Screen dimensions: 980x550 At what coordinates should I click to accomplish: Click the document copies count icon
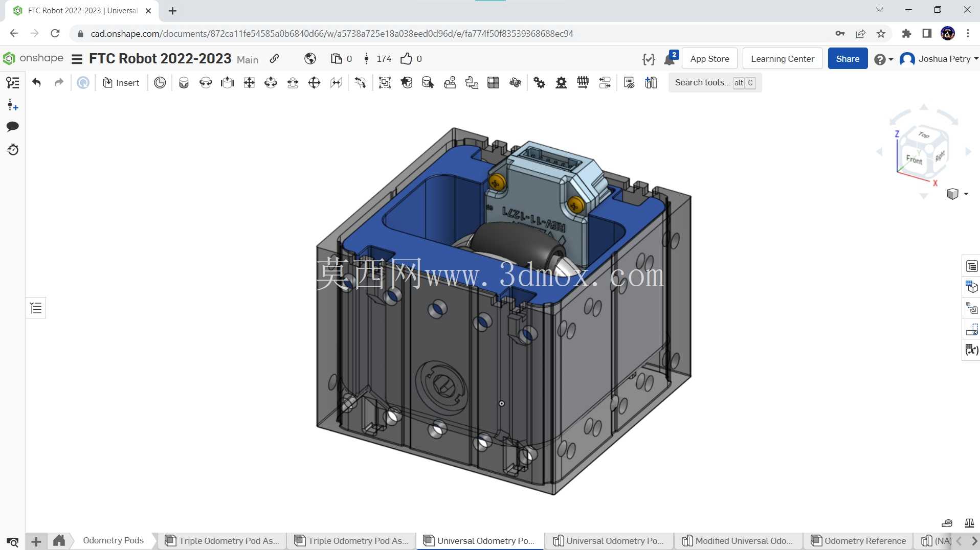[341, 59]
